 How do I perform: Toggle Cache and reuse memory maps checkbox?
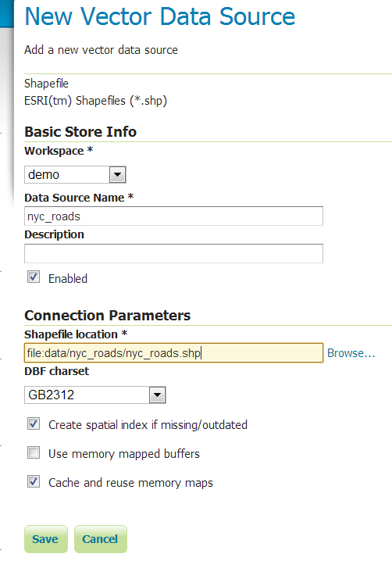pos(34,481)
